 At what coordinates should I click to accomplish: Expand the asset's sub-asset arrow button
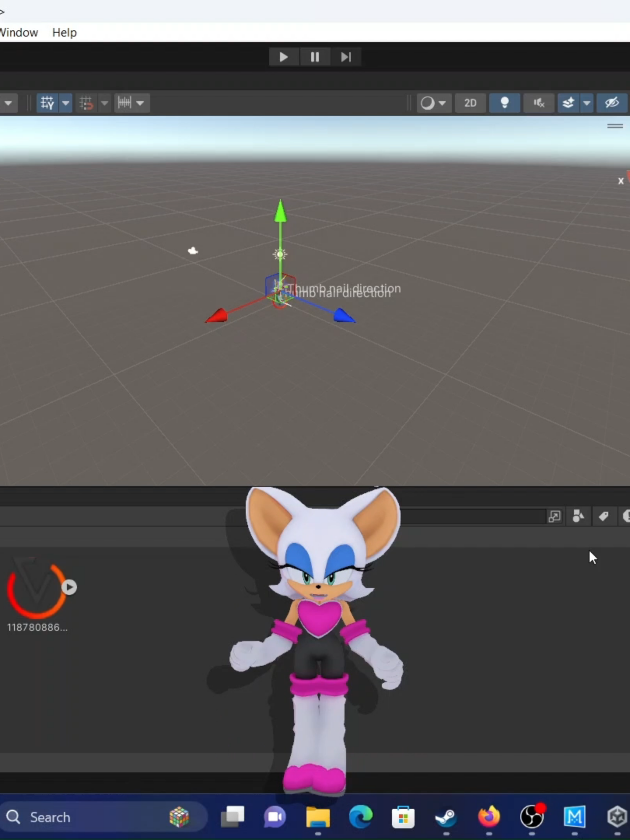(69, 587)
